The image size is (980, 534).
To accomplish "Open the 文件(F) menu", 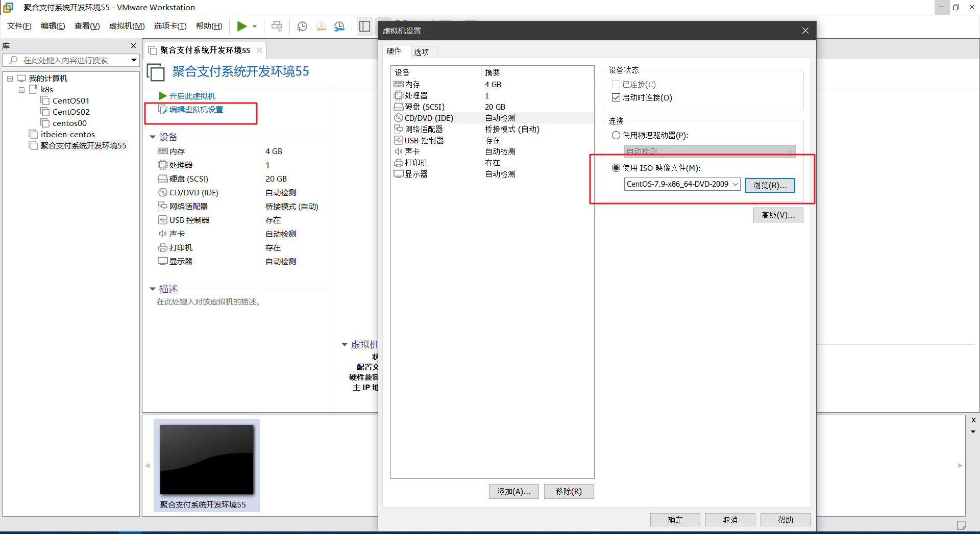I will coord(19,26).
